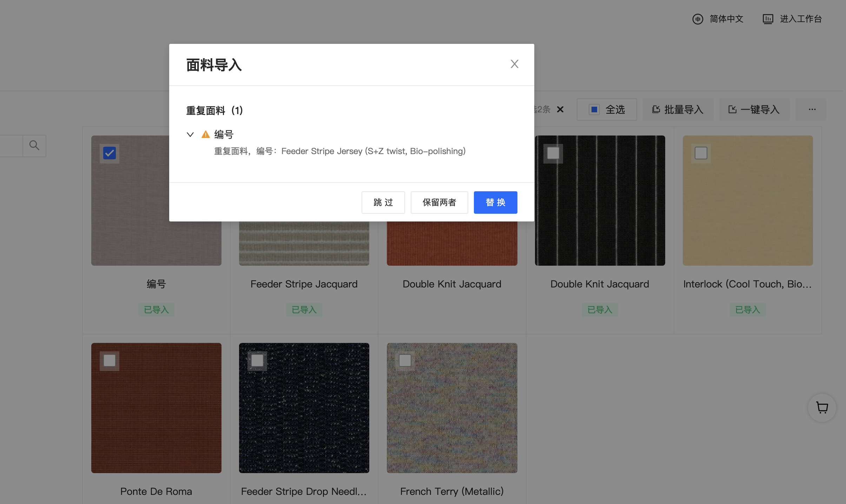Uncheck the checkbox on the 编号 fabric card
Screen dimensions: 846x504
[110, 153]
